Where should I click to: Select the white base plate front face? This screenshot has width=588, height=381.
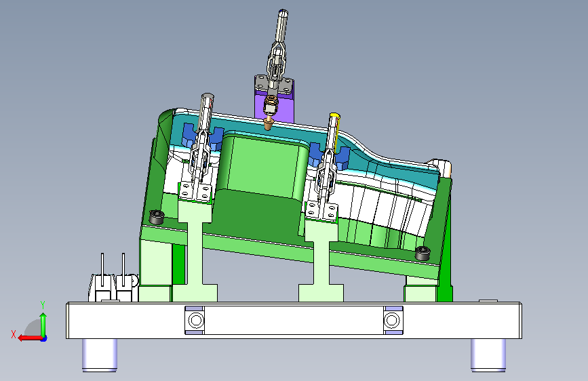pos(294,321)
